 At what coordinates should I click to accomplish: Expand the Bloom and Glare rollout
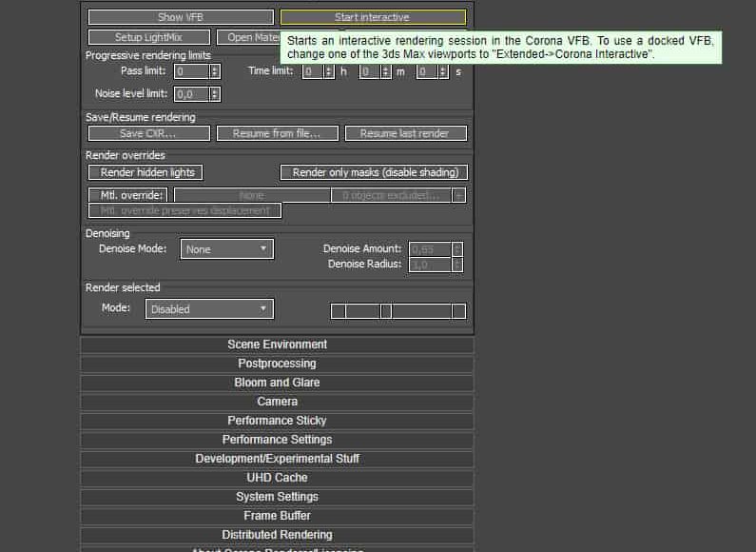(x=277, y=383)
